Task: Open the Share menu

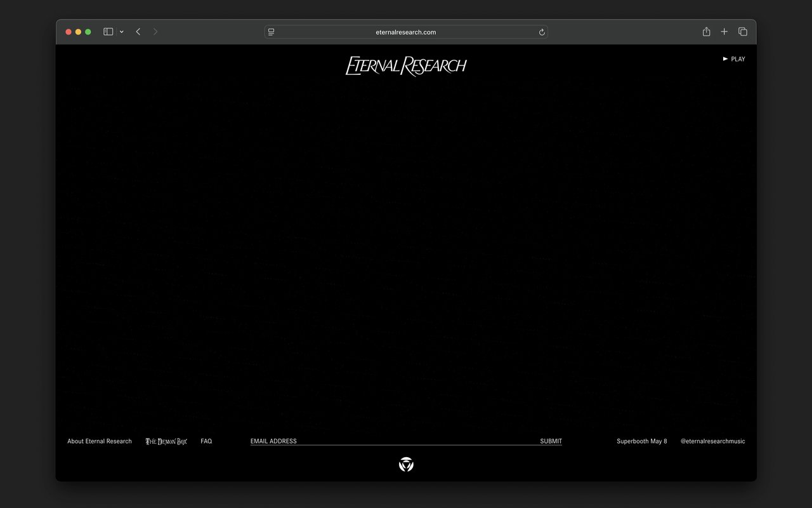Action: [706, 32]
